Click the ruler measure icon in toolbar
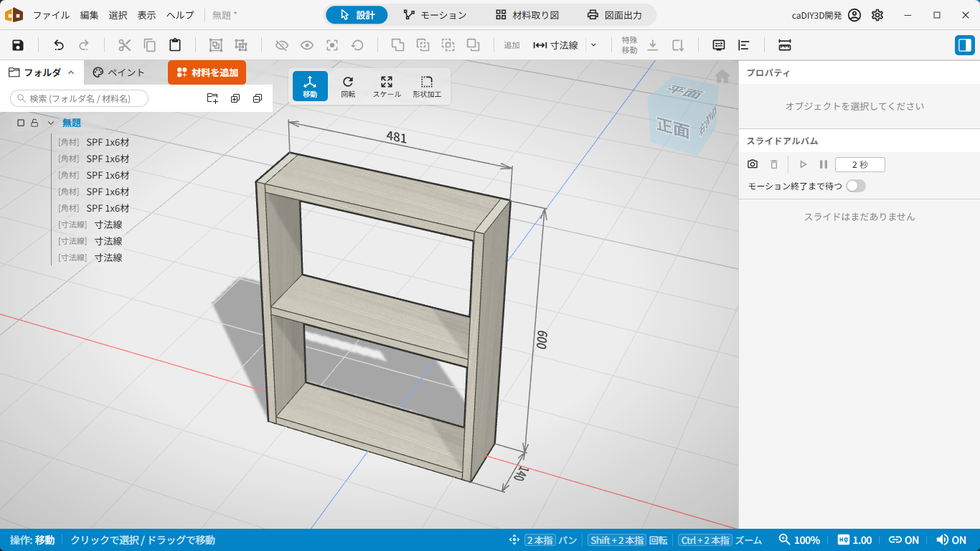 [784, 45]
